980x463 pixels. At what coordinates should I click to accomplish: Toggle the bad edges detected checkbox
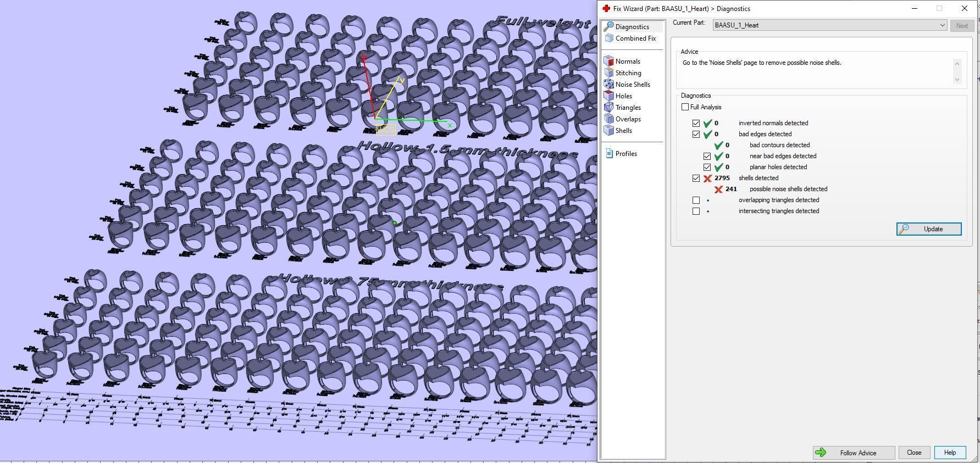point(696,134)
